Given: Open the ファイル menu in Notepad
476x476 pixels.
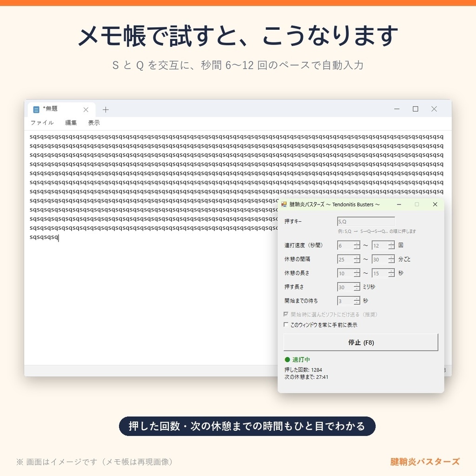Looking at the screenshot, I should pyautogui.click(x=42, y=123).
